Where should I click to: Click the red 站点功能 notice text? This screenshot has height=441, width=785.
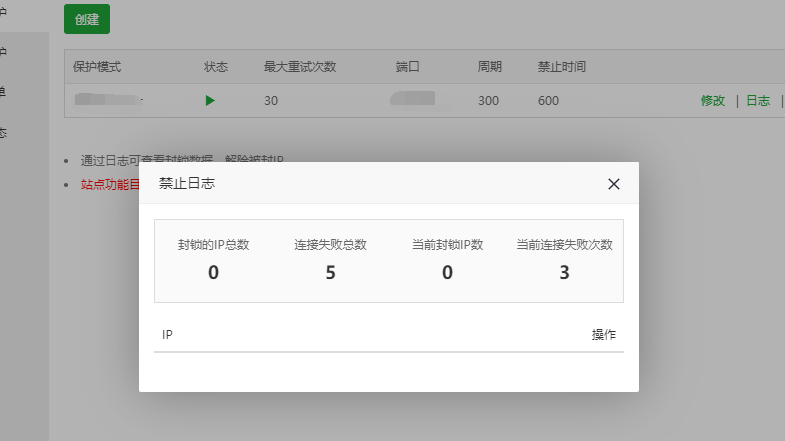pos(110,184)
